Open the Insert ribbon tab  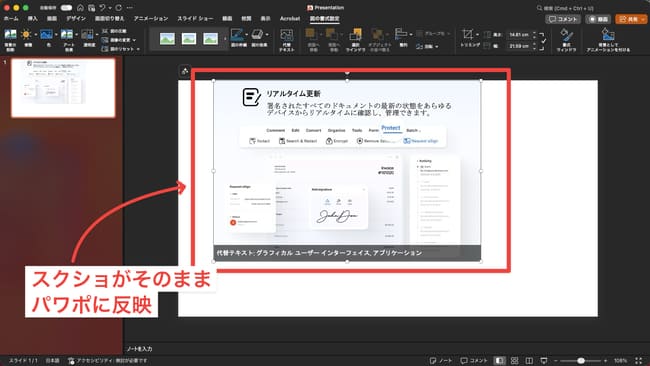tap(32, 19)
